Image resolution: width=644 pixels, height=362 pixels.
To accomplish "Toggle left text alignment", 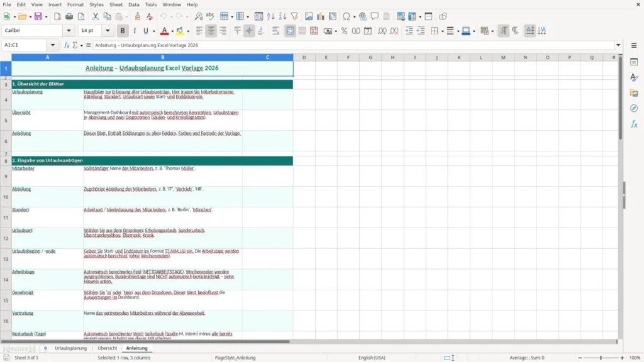I will point(199,31).
